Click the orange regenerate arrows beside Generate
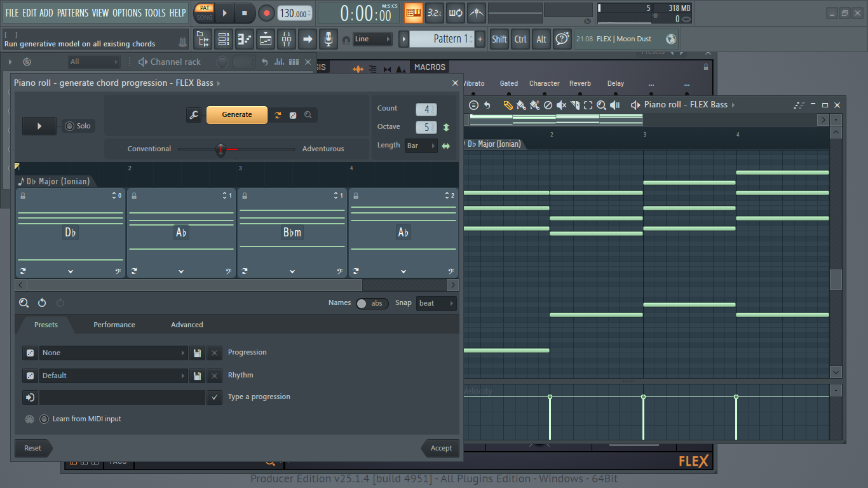868x488 pixels. click(x=278, y=115)
